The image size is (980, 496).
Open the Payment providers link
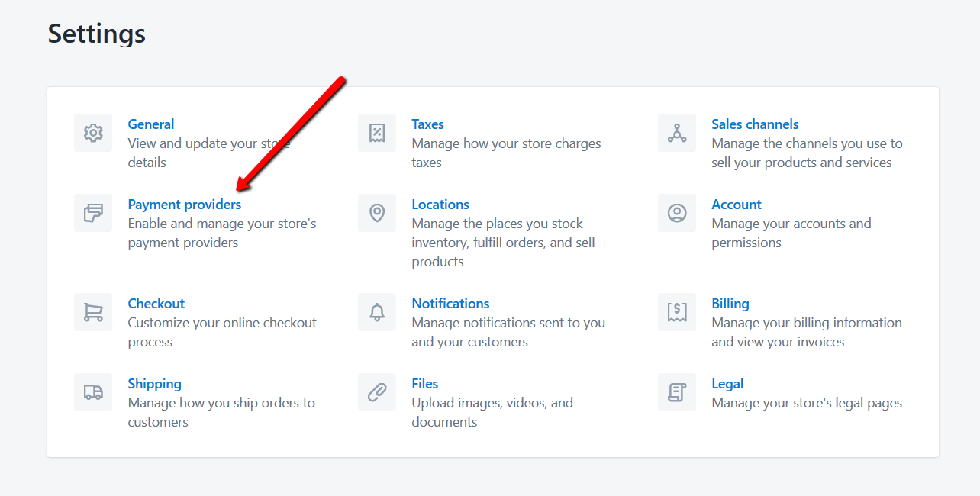185,205
